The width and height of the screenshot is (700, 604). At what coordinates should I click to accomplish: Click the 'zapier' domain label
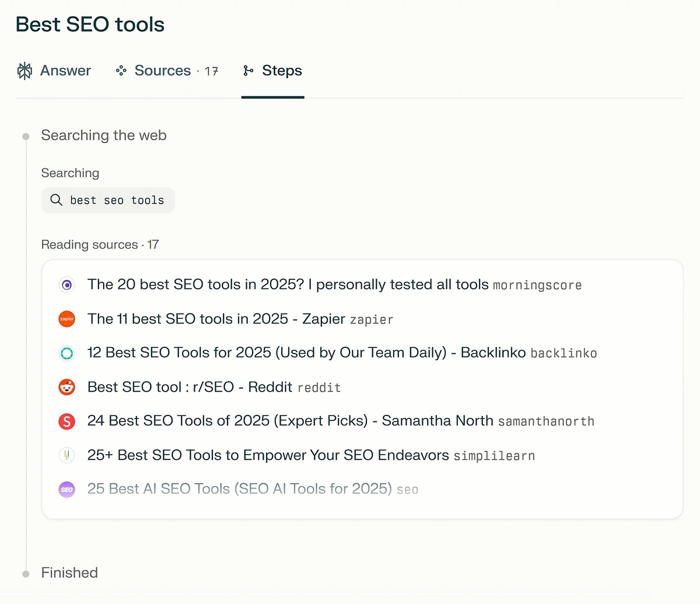click(x=372, y=320)
